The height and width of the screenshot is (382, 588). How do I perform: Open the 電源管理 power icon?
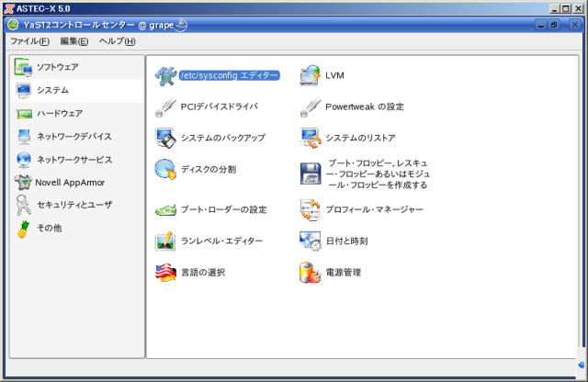point(310,272)
